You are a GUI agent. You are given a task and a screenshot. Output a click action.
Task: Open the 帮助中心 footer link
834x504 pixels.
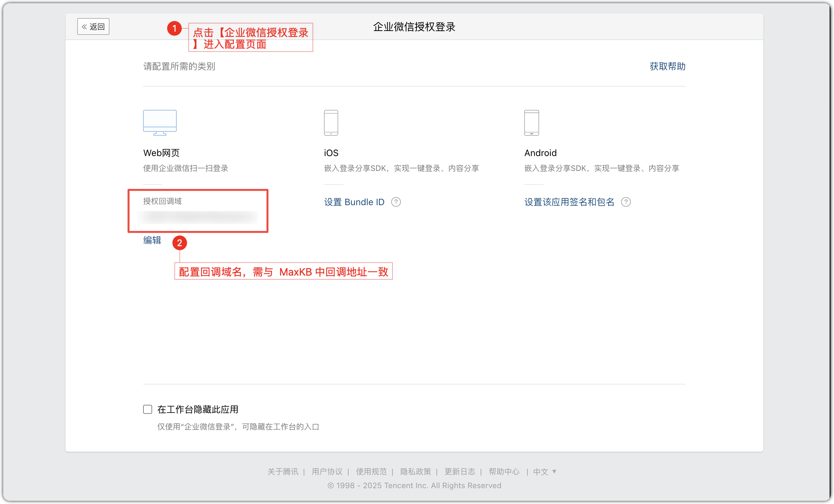tap(504, 471)
